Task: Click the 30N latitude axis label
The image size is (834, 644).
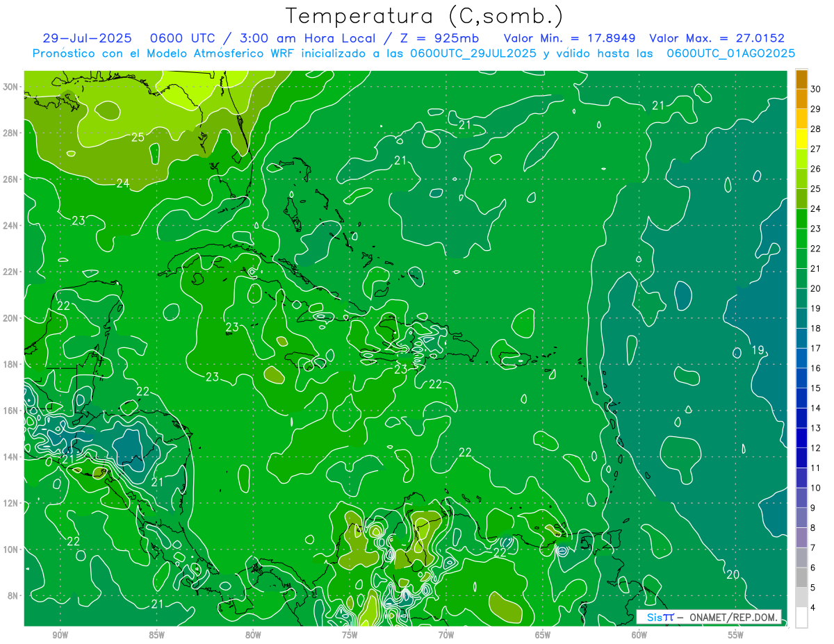Action: (x=11, y=87)
